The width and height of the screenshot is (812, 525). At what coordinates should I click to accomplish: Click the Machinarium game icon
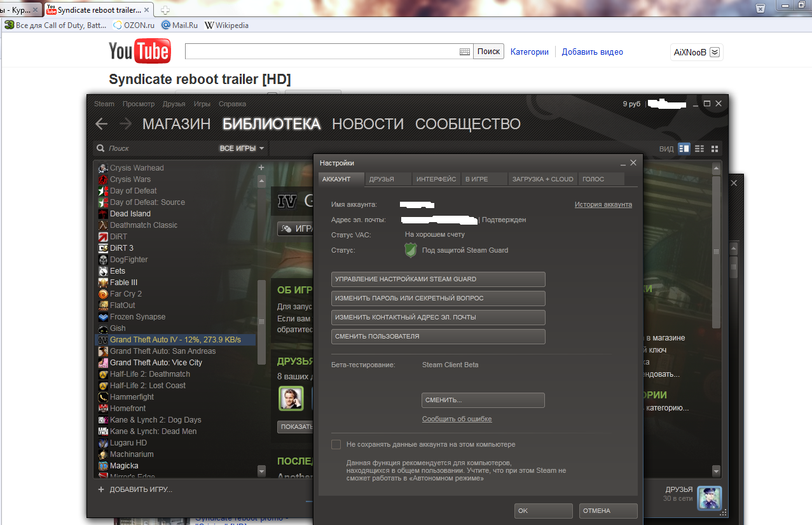[x=104, y=454]
